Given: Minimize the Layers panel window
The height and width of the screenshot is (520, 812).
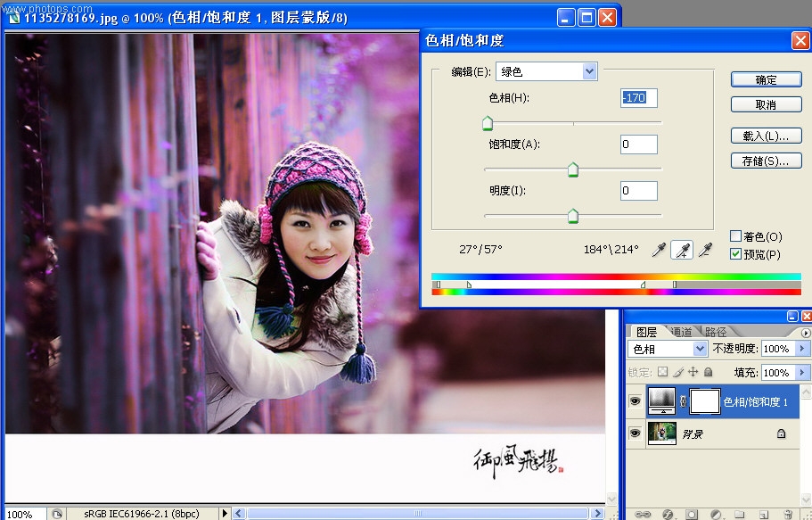Looking at the screenshot, I should click(x=792, y=317).
